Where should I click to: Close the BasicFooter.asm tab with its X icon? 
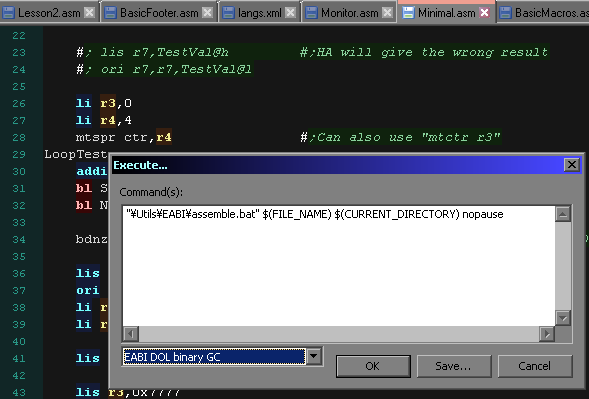pos(207,13)
